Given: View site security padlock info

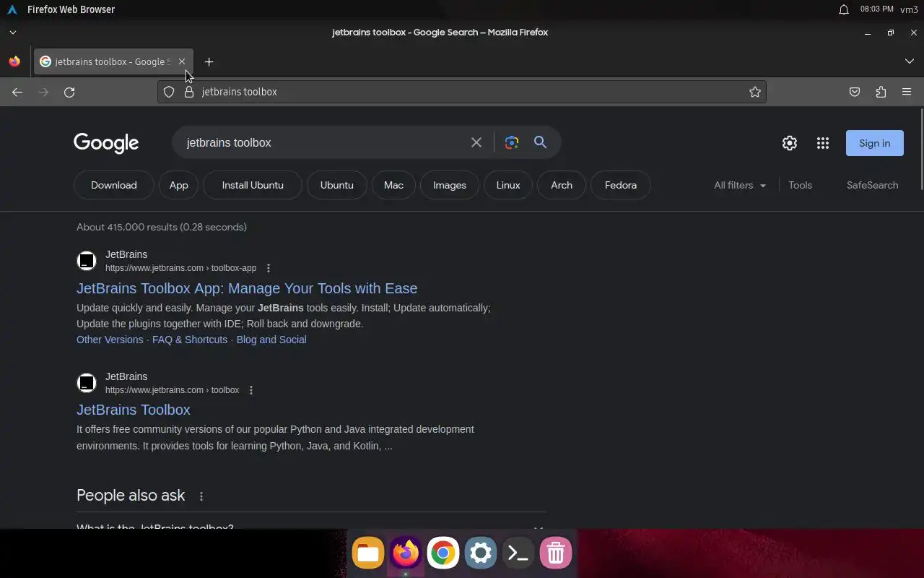Looking at the screenshot, I should (x=189, y=92).
